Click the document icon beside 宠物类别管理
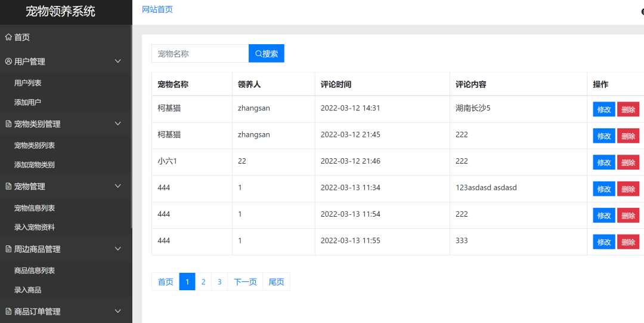 click(x=8, y=124)
